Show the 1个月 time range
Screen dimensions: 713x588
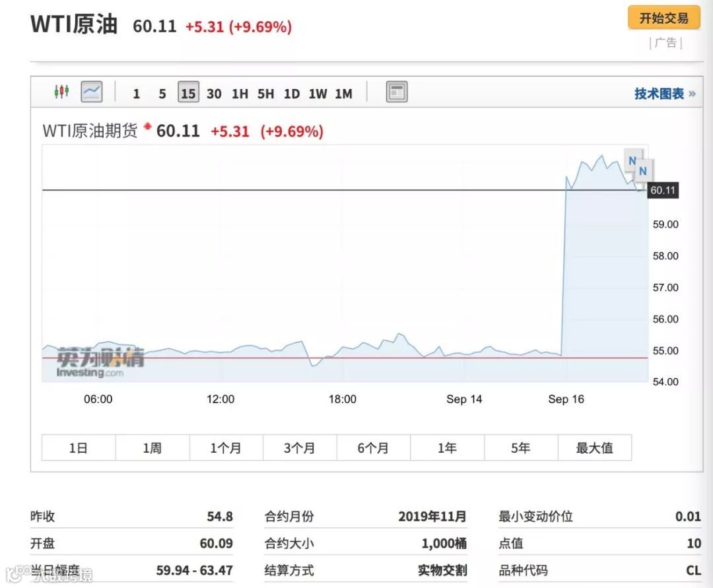pos(226,448)
